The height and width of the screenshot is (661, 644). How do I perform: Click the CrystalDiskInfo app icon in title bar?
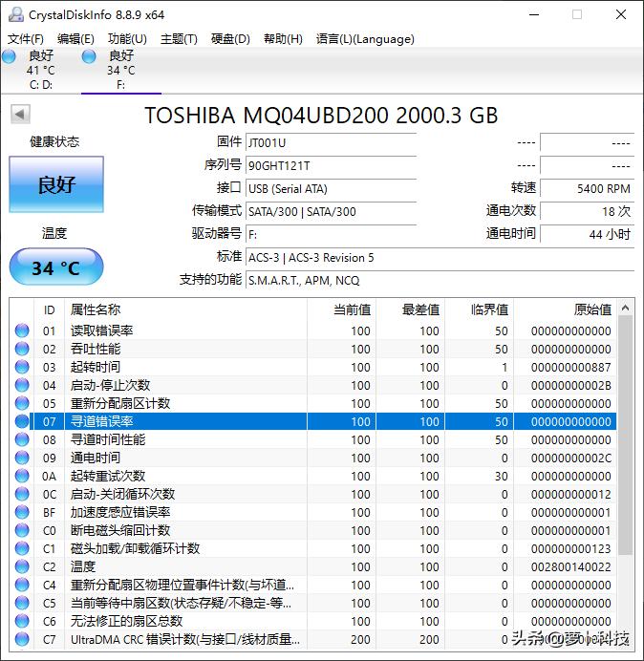[x=14, y=14]
